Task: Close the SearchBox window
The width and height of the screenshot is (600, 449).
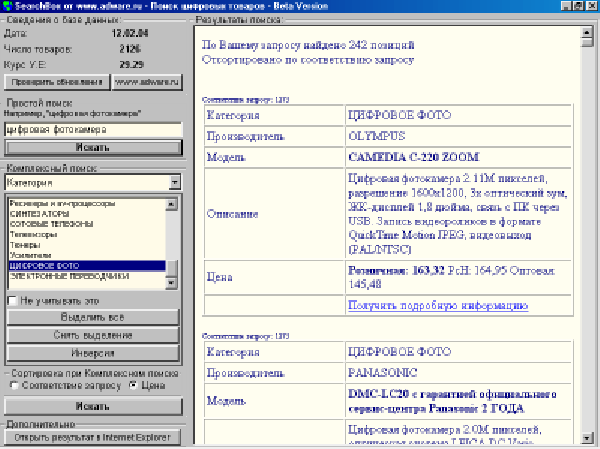Action: 591,6
